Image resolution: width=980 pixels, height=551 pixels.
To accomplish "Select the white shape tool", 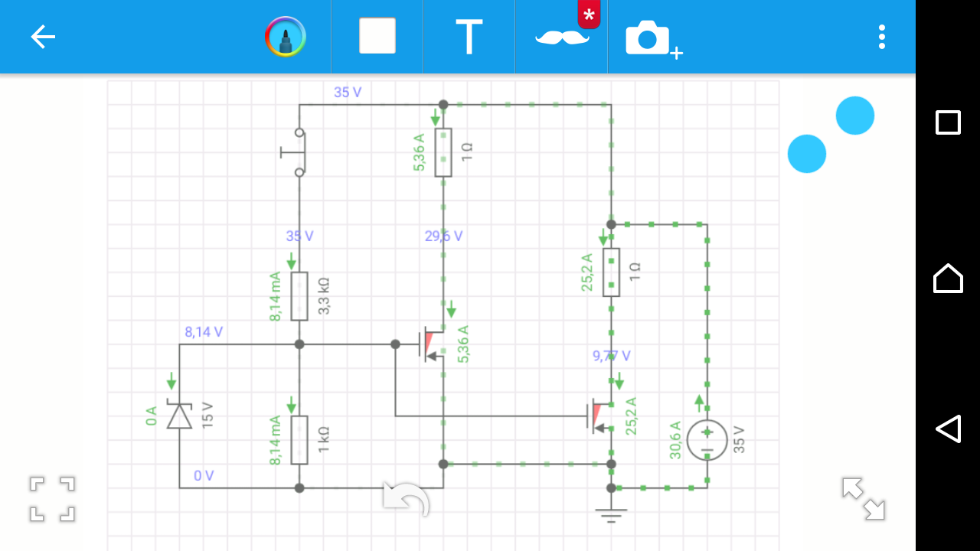I will pos(377,36).
